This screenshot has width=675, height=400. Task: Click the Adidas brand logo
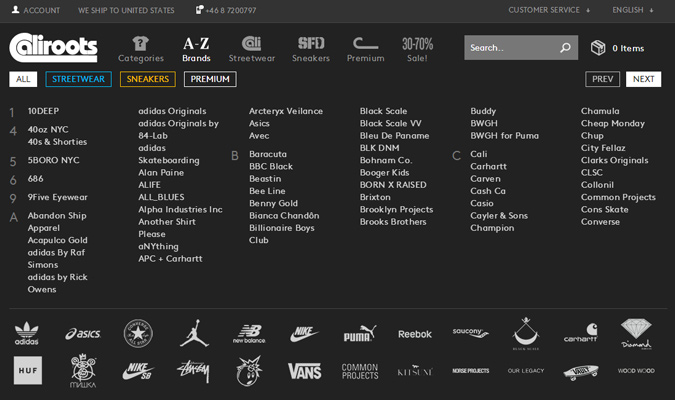27,334
